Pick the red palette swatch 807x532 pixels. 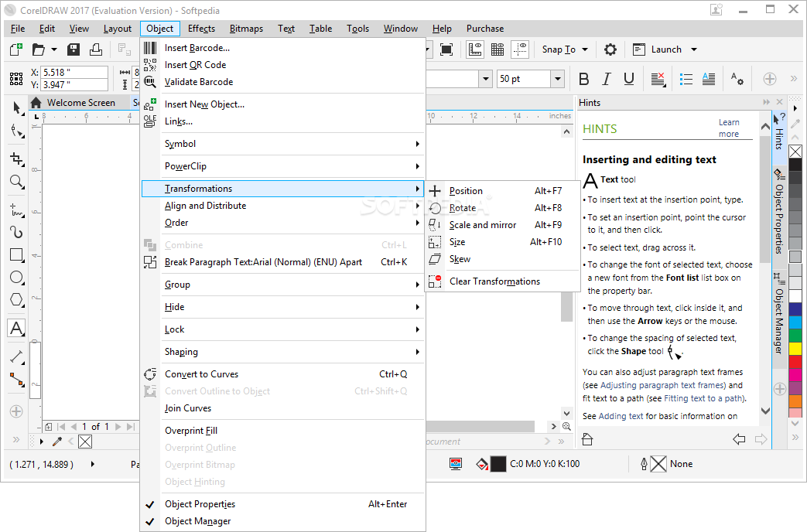(795, 361)
